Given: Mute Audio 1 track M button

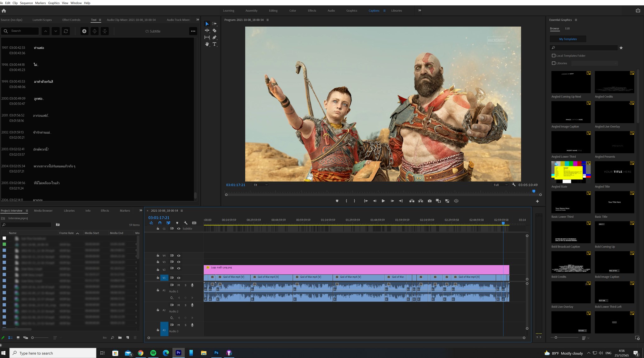Looking at the screenshot, I should click(179, 285).
